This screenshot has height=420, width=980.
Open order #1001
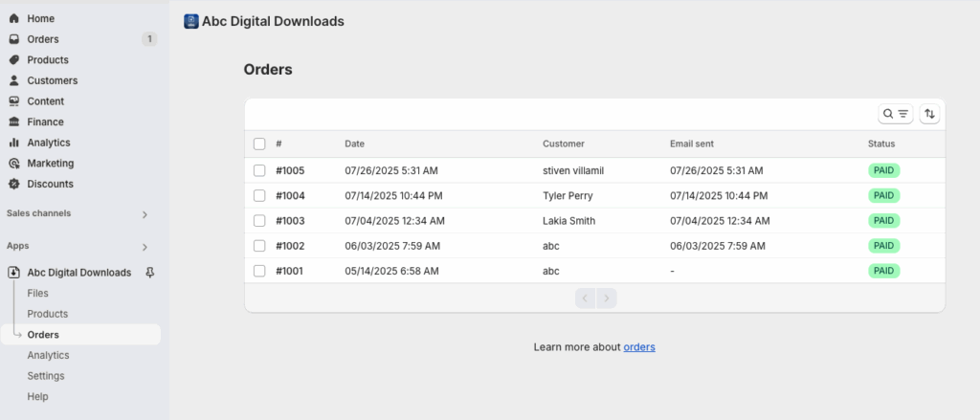(x=289, y=271)
